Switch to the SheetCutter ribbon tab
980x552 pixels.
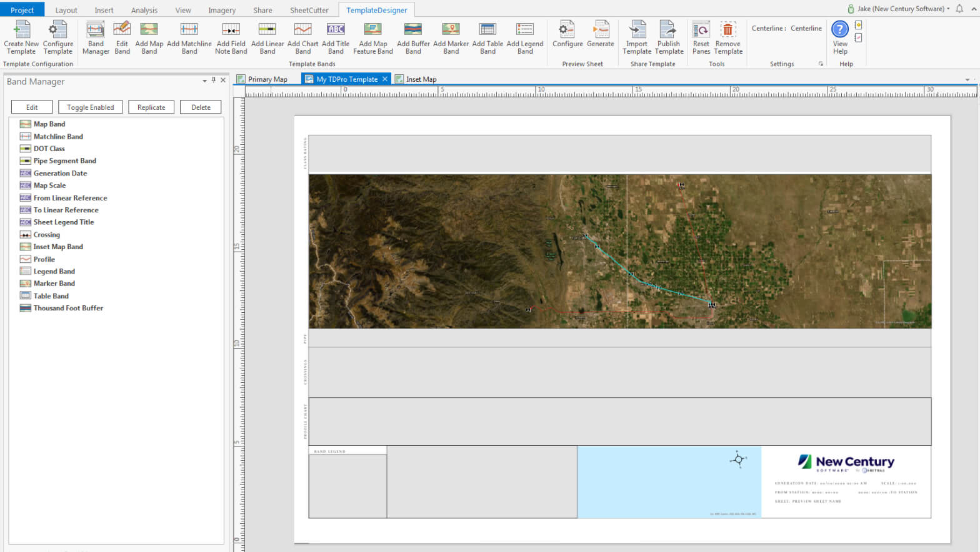tap(309, 10)
